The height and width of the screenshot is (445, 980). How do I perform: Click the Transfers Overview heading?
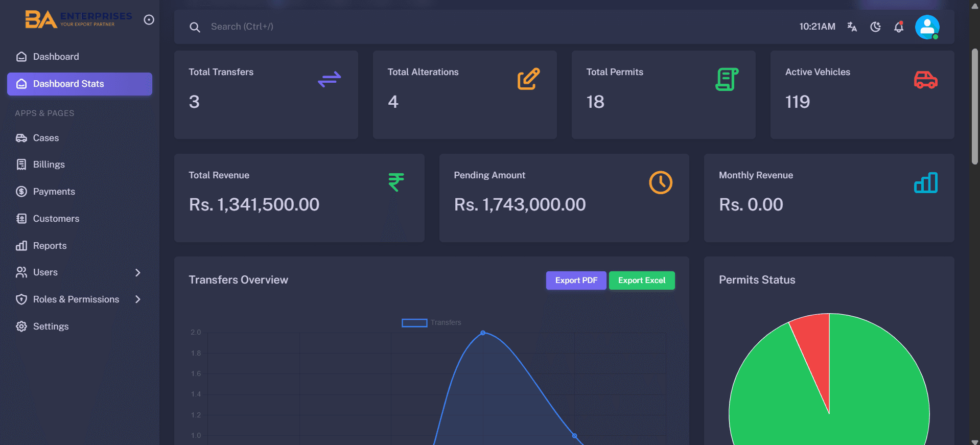(238, 280)
